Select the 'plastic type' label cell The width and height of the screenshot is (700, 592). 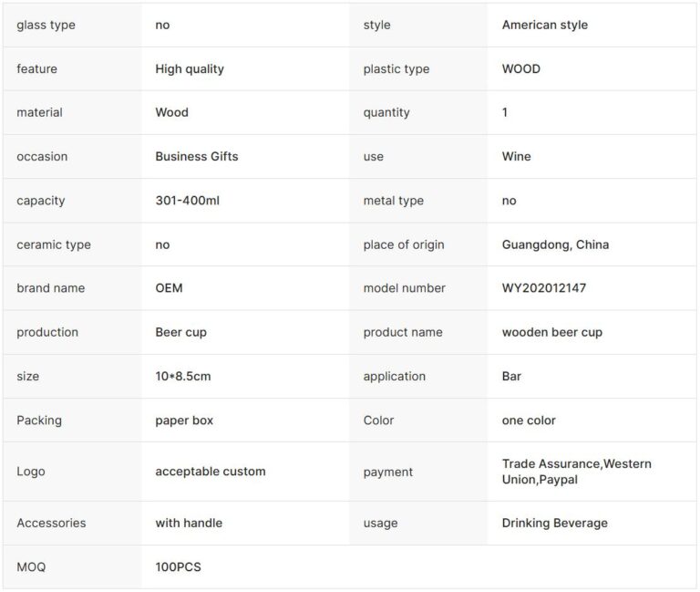(396, 68)
